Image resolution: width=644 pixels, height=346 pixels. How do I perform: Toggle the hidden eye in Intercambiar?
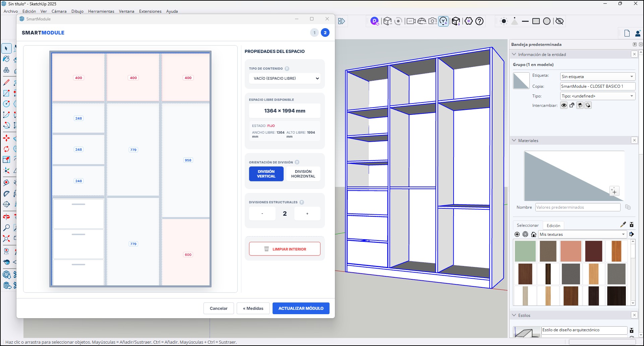(x=564, y=105)
